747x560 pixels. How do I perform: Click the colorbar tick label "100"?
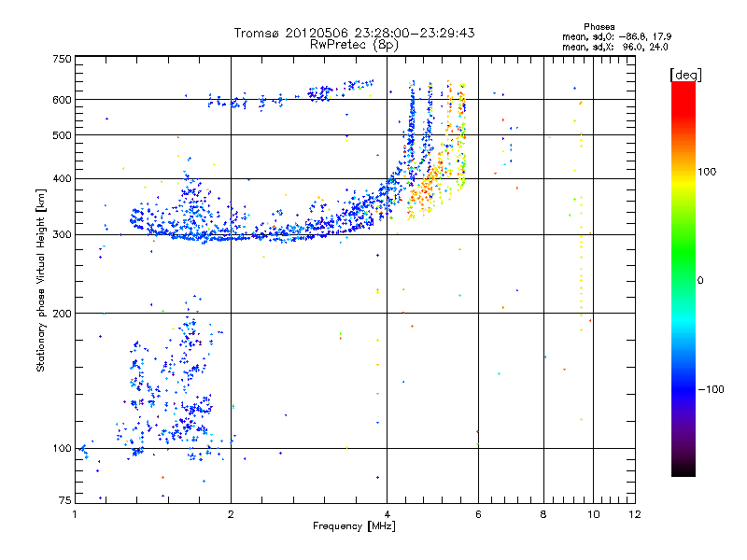click(x=707, y=172)
